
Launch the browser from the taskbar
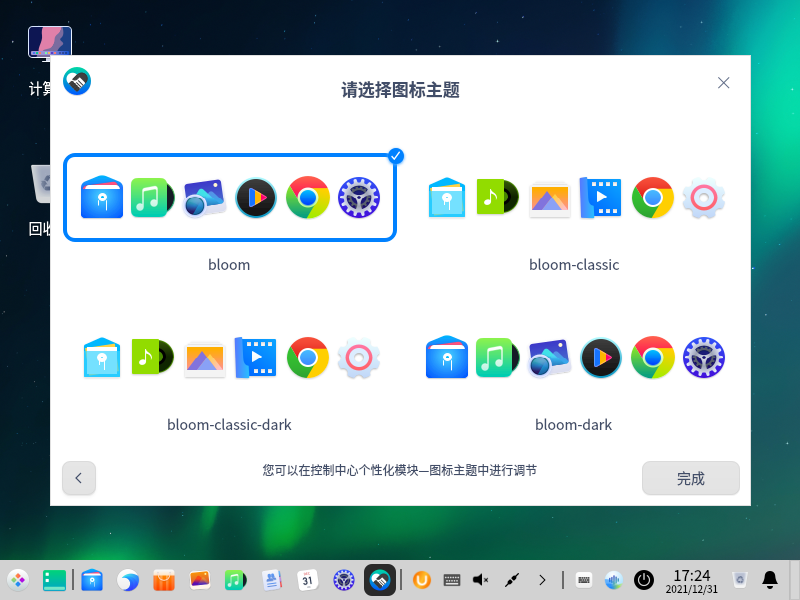(128, 580)
